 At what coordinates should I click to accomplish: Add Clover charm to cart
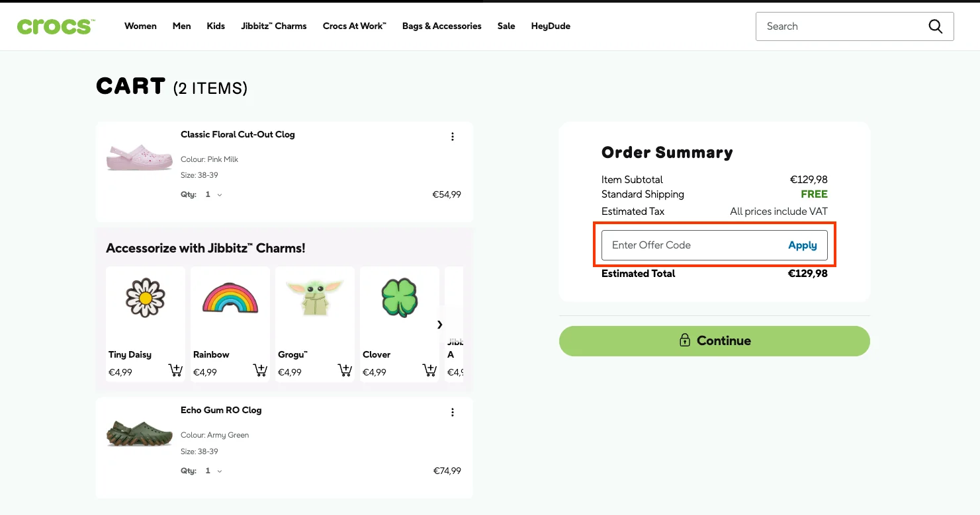click(429, 370)
